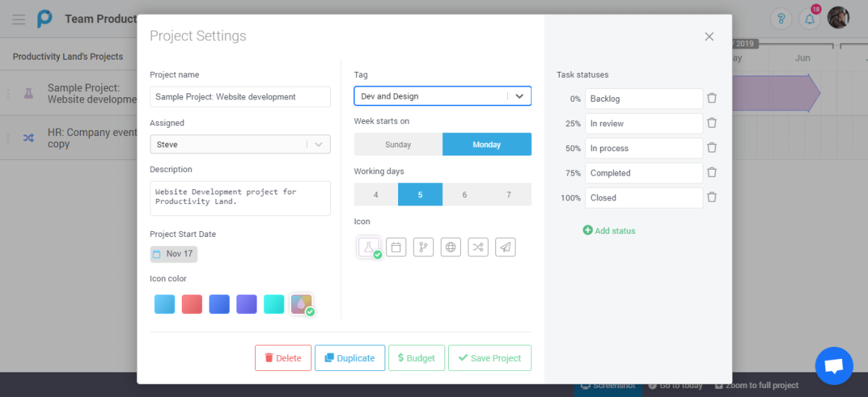Pick the royal blue icon color
This screenshot has height=397, width=868.
pyautogui.click(x=219, y=304)
